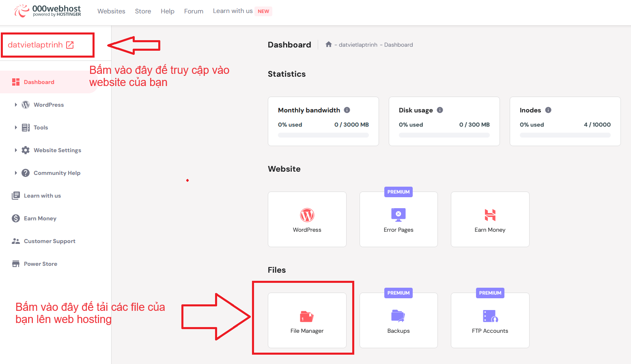Expand the Community Help submenu arrow
Screen dimensions: 631x364
pyautogui.click(x=16, y=173)
